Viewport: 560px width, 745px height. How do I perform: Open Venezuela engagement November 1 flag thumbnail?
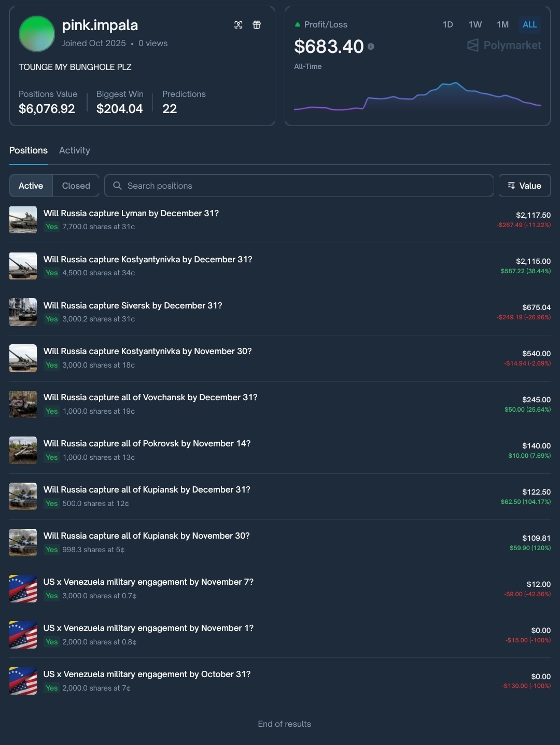point(23,635)
